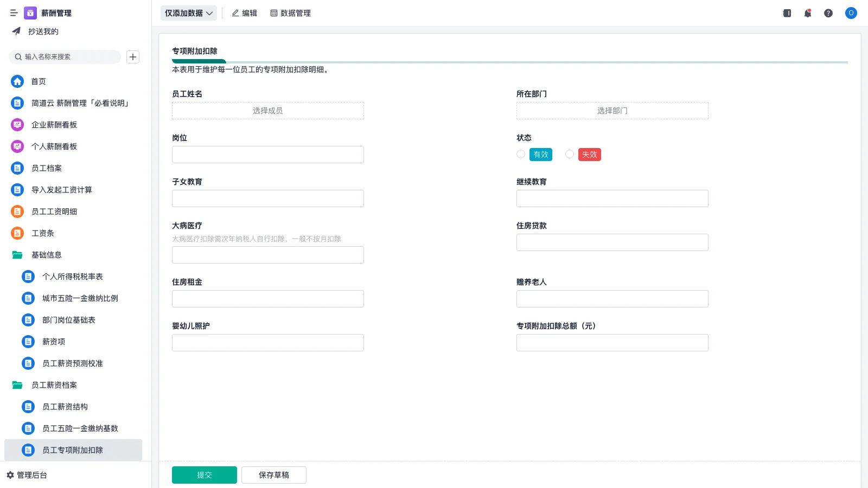868x488 pixels.
Task: Open the 仅添加数据 dropdown
Action: [x=188, y=13]
